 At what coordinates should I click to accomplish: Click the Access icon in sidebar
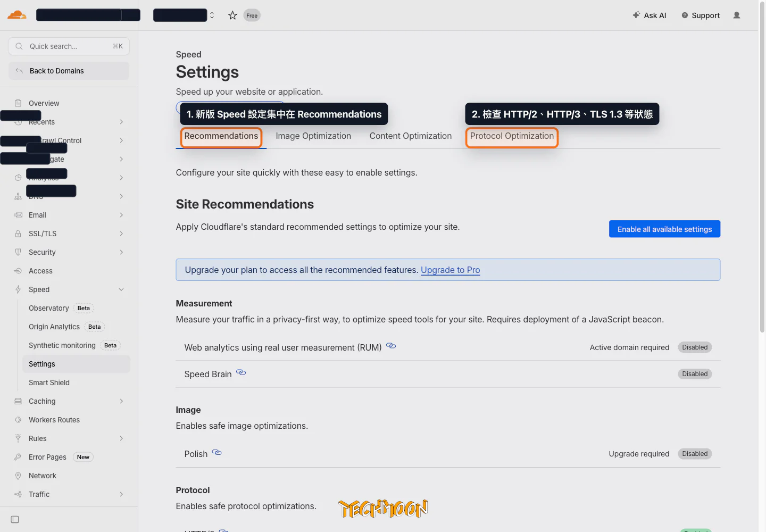click(18, 271)
